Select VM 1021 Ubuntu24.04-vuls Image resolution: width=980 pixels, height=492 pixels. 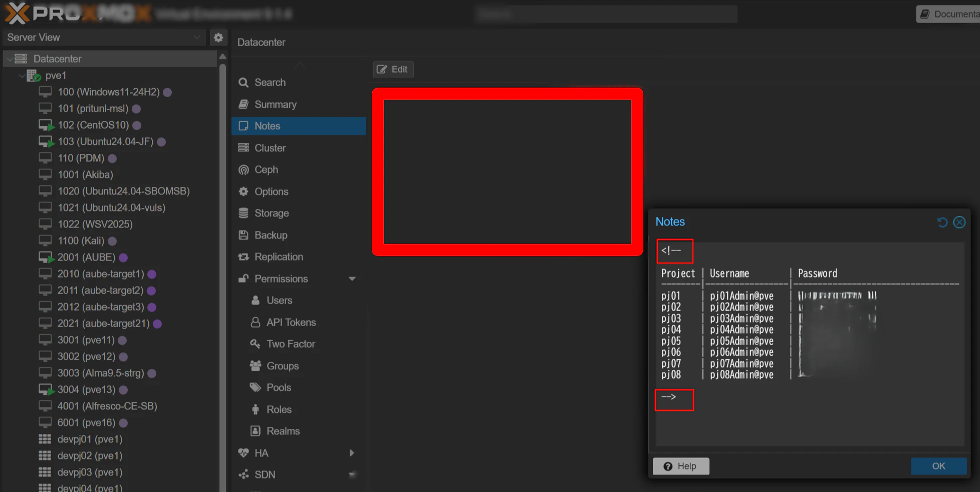[x=110, y=207]
